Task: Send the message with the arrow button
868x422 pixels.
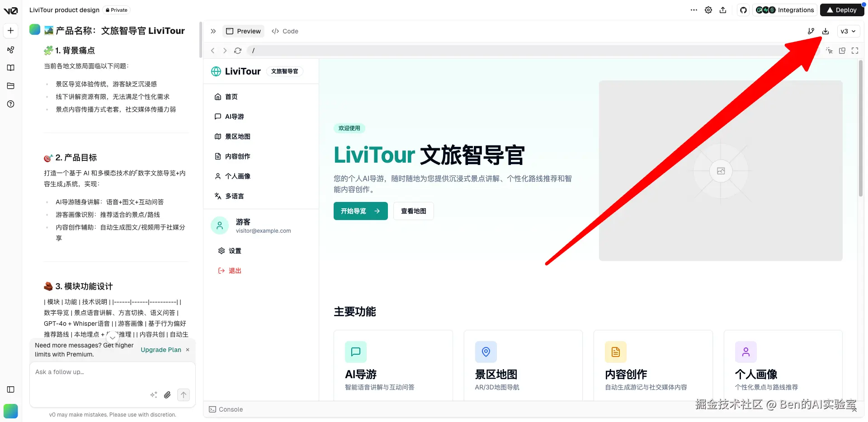Action: click(184, 395)
